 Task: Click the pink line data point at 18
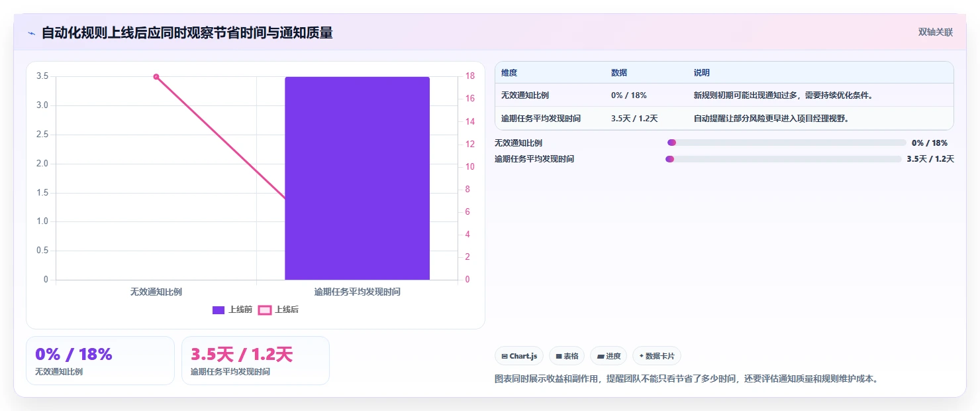coord(156,77)
